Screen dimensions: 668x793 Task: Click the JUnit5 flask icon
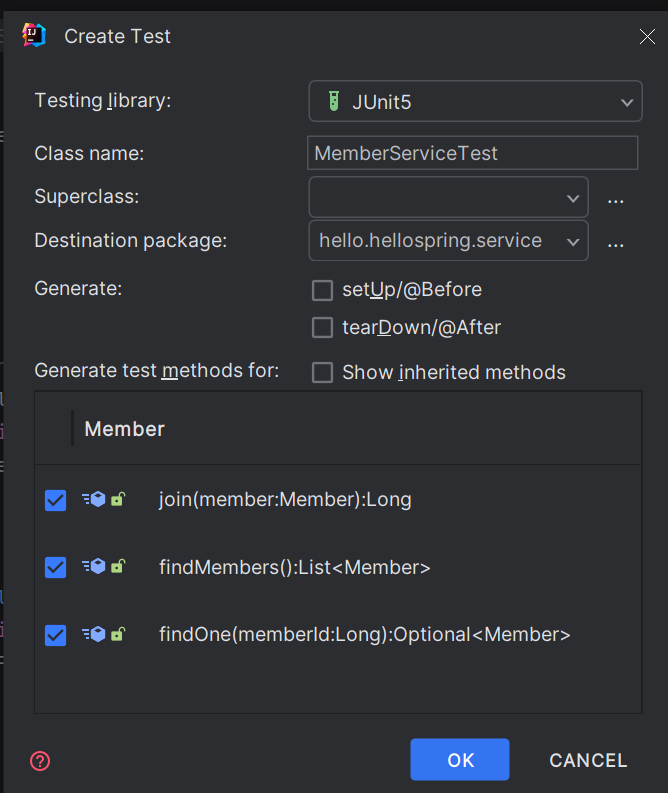point(334,101)
